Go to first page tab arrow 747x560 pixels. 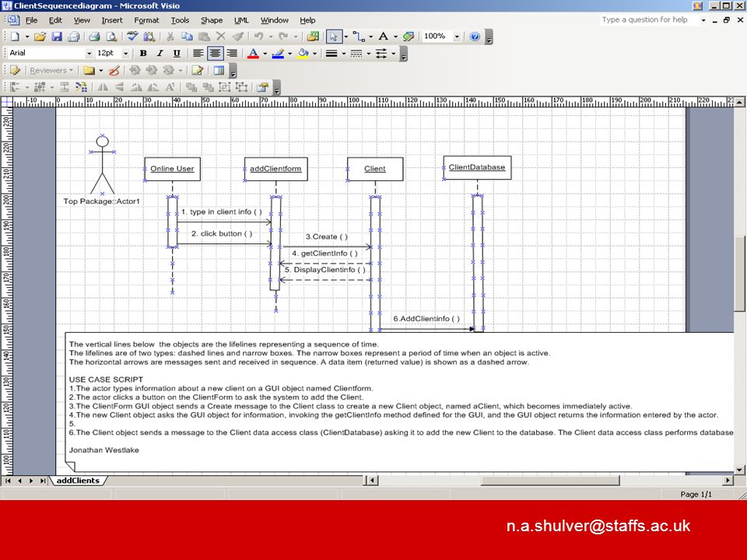pyautogui.click(x=8, y=481)
